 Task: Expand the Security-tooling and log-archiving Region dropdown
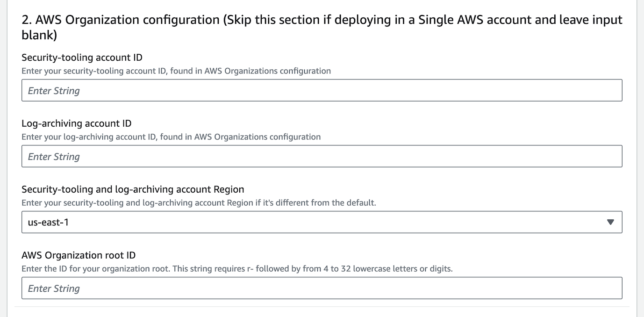pyautogui.click(x=321, y=222)
